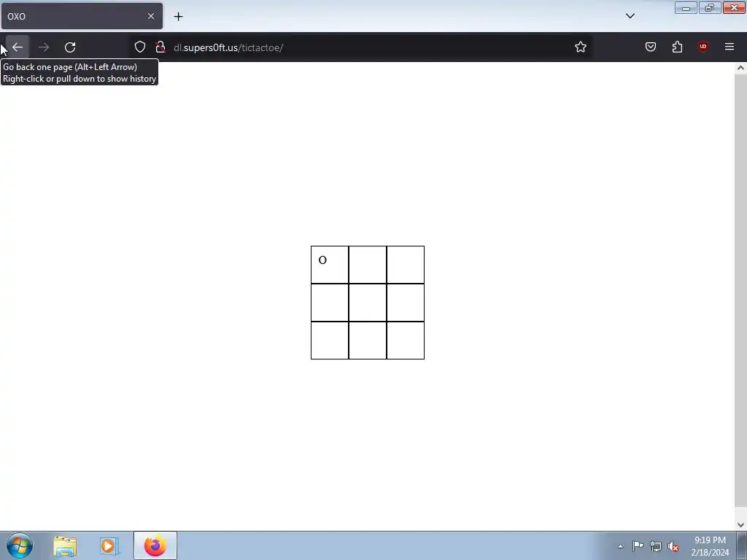Restore down the Firefox window
The height and width of the screenshot is (560, 747).
coord(710,7)
